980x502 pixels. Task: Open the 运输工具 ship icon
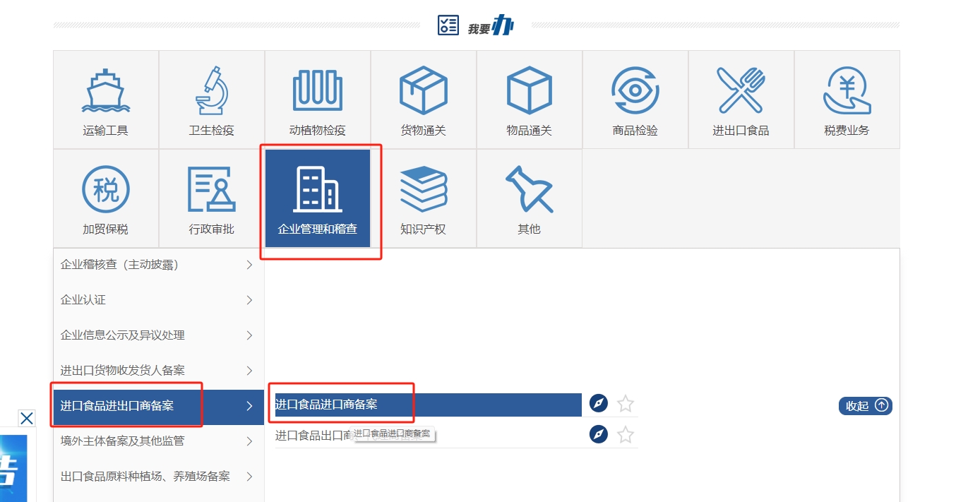(x=105, y=92)
